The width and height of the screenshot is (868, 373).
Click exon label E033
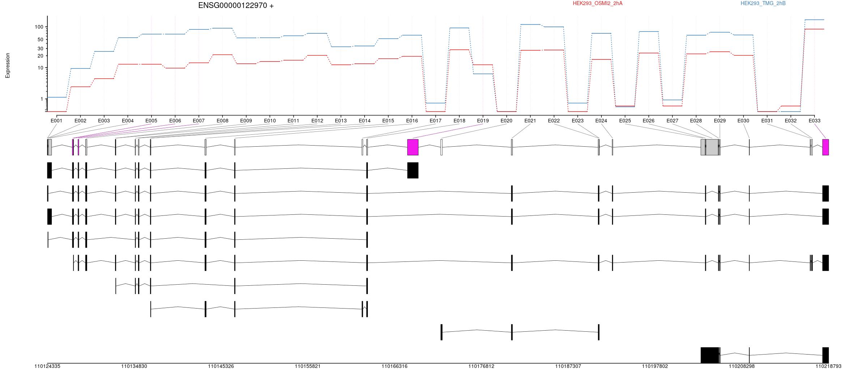point(814,121)
